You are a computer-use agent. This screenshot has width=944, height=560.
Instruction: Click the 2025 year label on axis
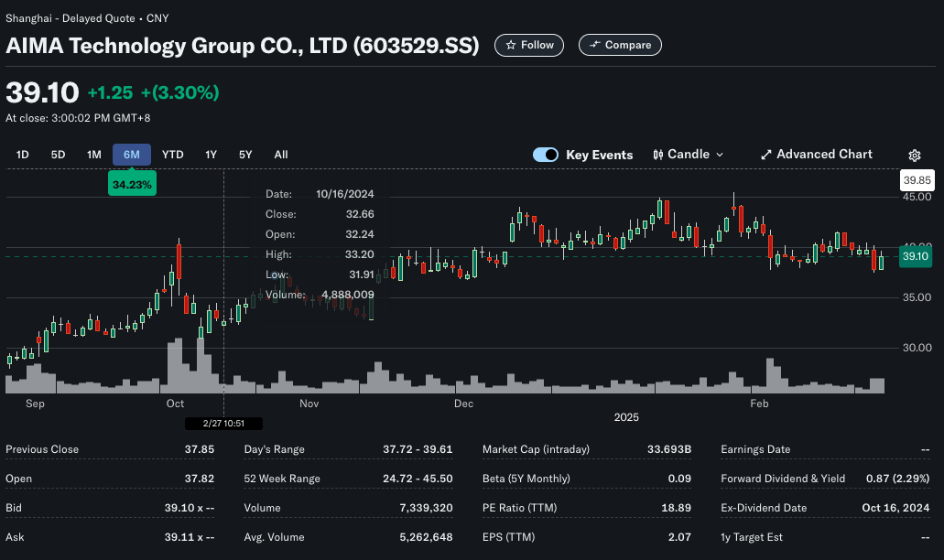(x=626, y=417)
